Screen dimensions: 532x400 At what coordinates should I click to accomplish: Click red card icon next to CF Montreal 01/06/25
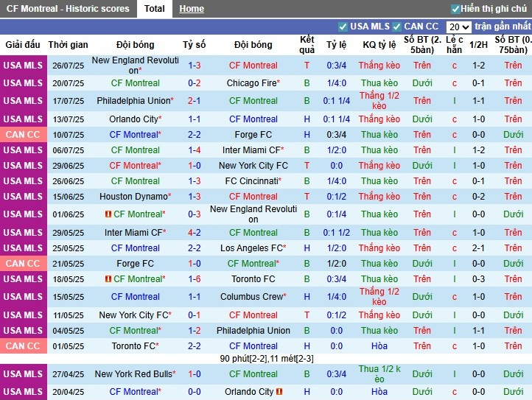coord(108,214)
